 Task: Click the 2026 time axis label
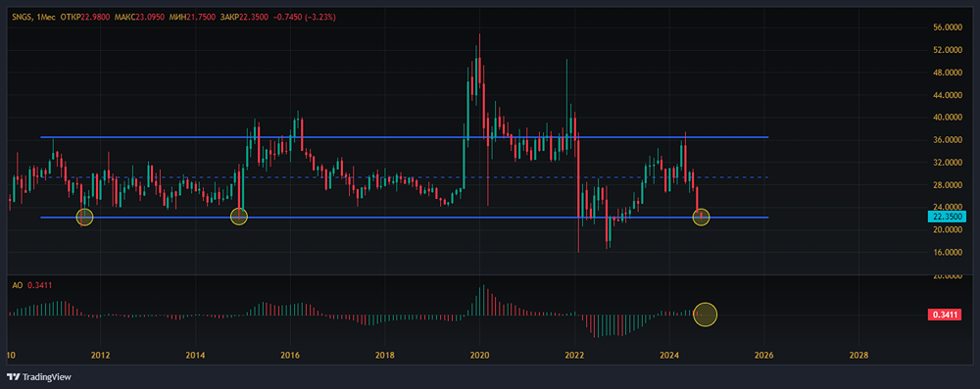coord(763,356)
